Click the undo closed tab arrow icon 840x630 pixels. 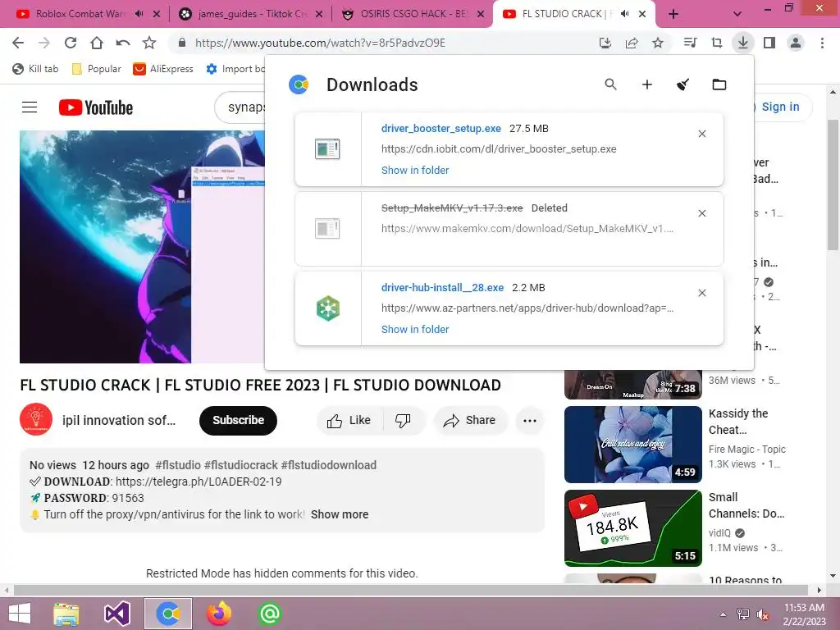click(x=123, y=43)
